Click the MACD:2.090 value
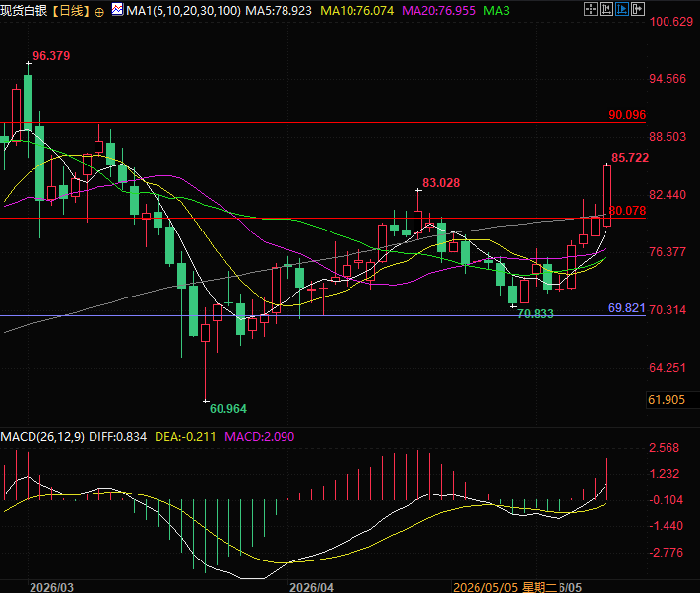The height and width of the screenshot is (593, 700). pos(259,437)
